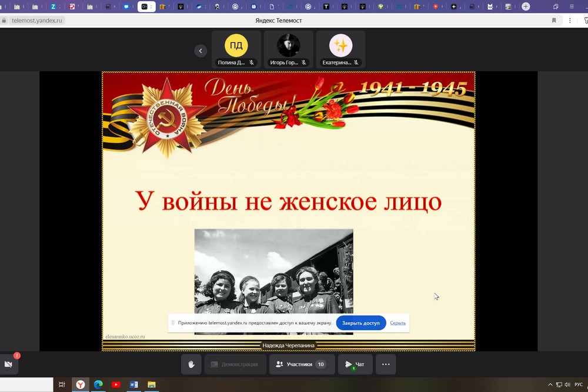Expand hidden system tray icons
The height and width of the screenshot is (392, 588).
[x=551, y=385]
